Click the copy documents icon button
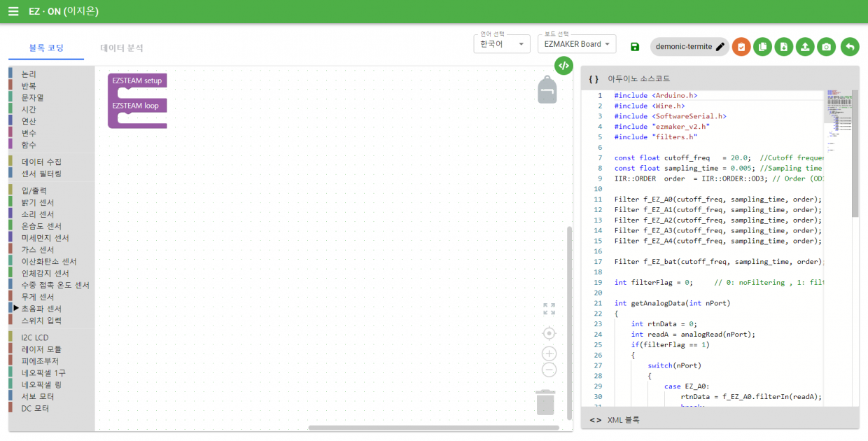The width and height of the screenshot is (868, 441). (x=762, y=47)
